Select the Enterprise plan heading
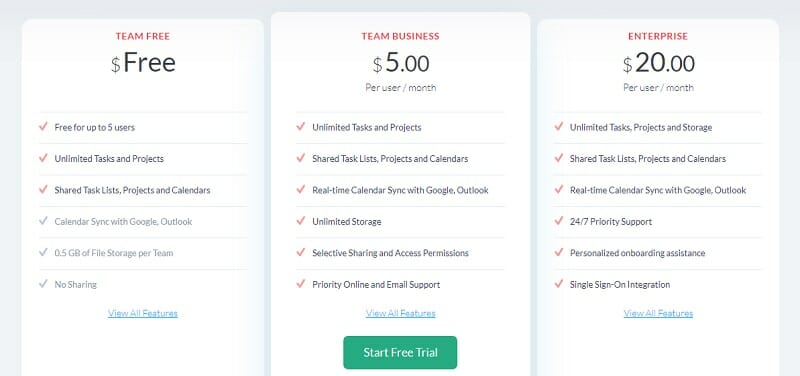 click(x=658, y=36)
